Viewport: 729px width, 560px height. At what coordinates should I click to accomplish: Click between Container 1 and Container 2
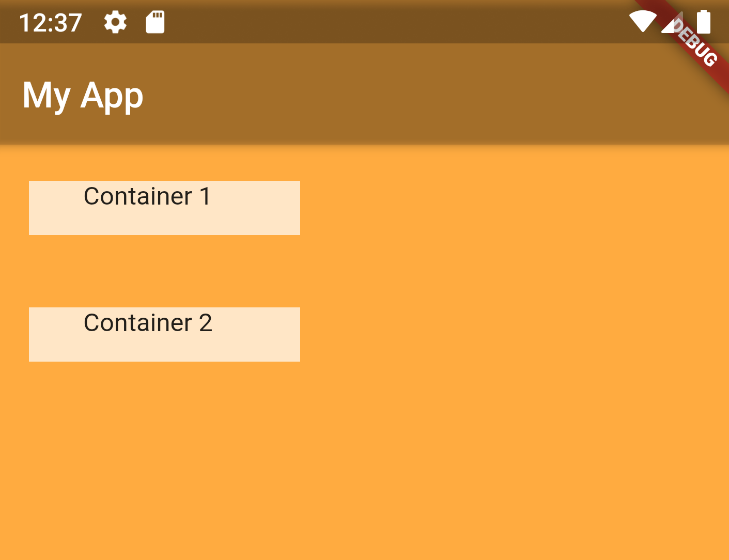pyautogui.click(x=164, y=271)
